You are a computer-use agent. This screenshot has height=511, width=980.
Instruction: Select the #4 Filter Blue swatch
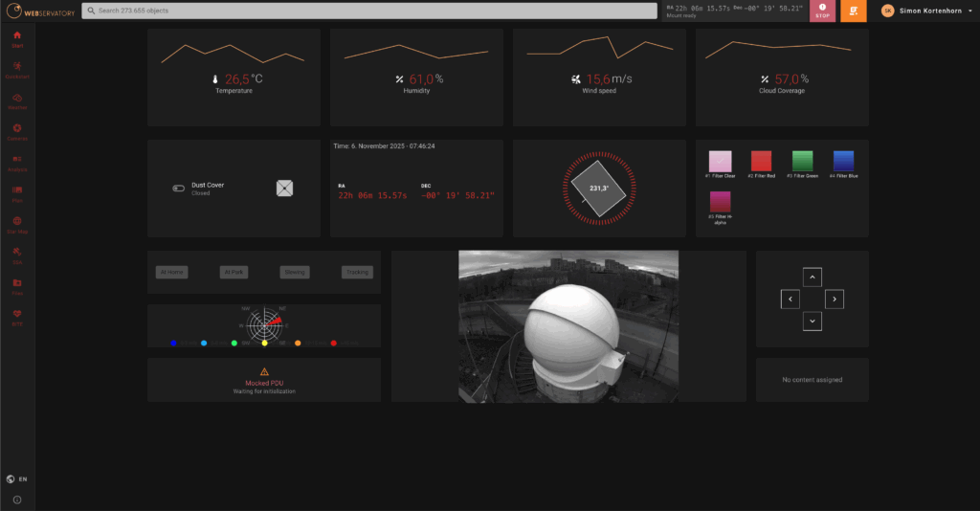[x=843, y=161]
